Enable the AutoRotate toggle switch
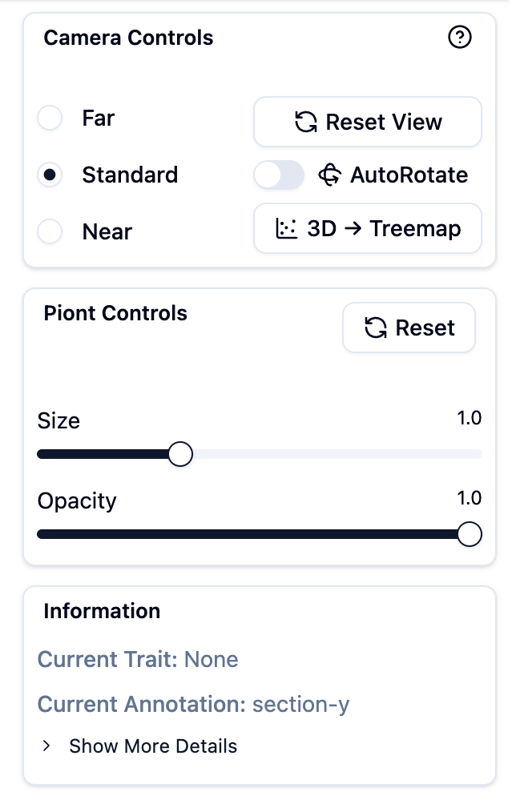Screen dimensions: 516x812 pyautogui.click(x=278, y=175)
